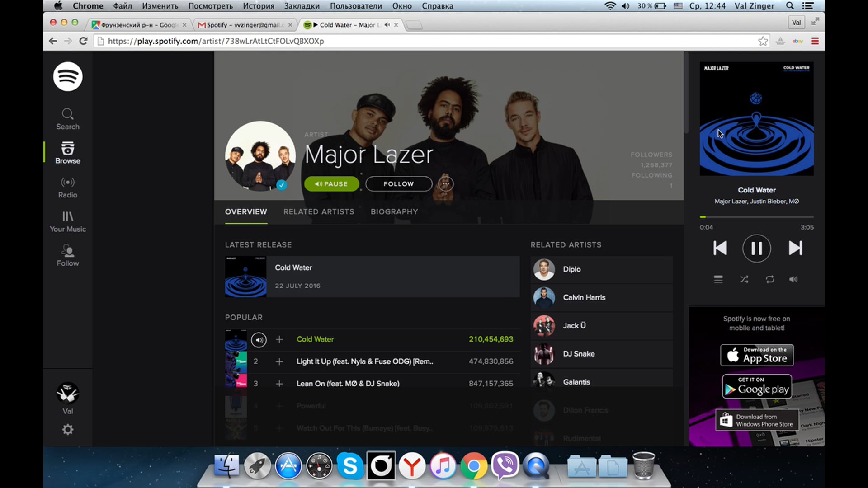Click the queue/playlist icon in player
868x488 pixels.
718,279
